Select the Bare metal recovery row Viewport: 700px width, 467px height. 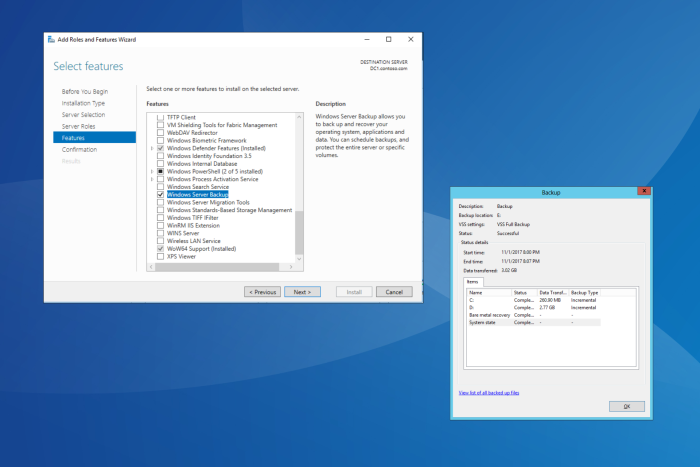pos(534,315)
